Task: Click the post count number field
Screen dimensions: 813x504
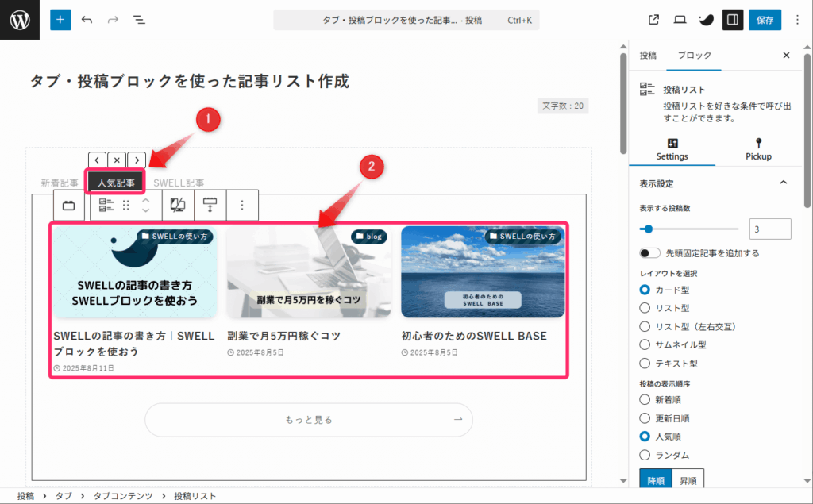Action: (770, 229)
